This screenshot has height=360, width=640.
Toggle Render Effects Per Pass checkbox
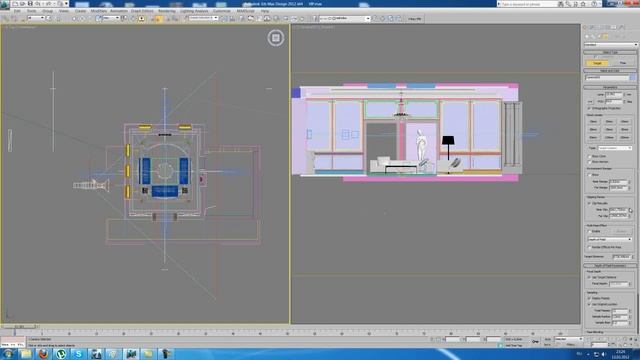[589, 247]
